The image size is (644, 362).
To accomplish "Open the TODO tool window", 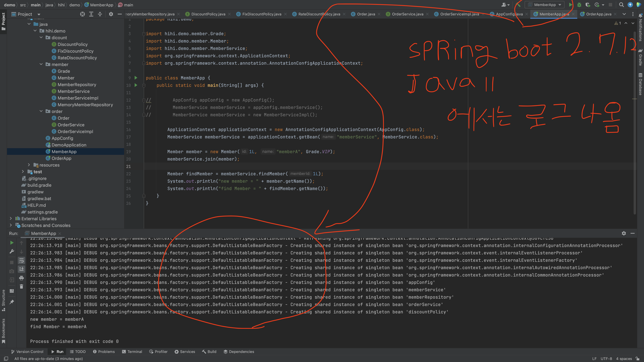I will 78,351.
